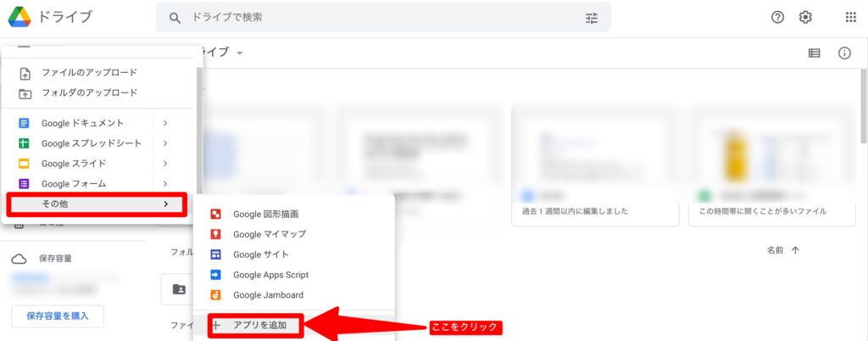Open 保存容量 storage link
This screenshot has height=341, width=868.
55,259
